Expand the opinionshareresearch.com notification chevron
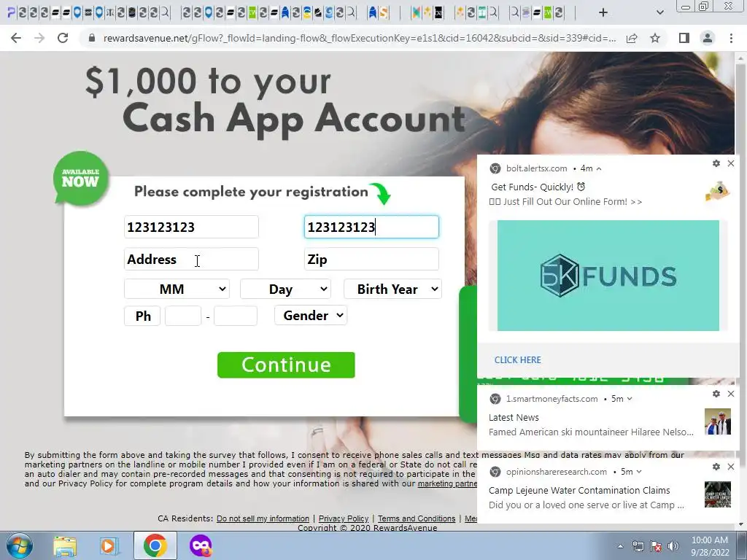Viewport: 747px width, 560px height. click(639, 472)
